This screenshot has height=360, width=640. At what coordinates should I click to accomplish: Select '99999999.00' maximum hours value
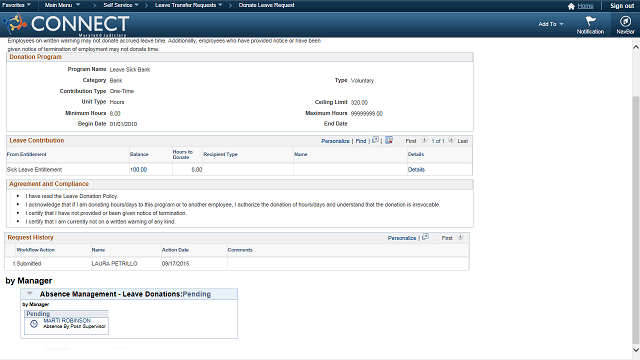(x=367, y=113)
